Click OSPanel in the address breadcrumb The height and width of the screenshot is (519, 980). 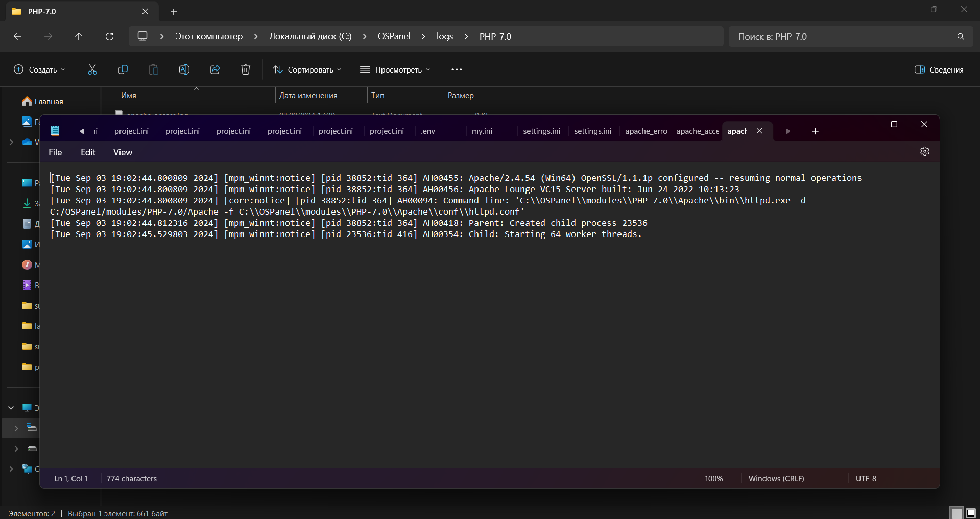[394, 36]
